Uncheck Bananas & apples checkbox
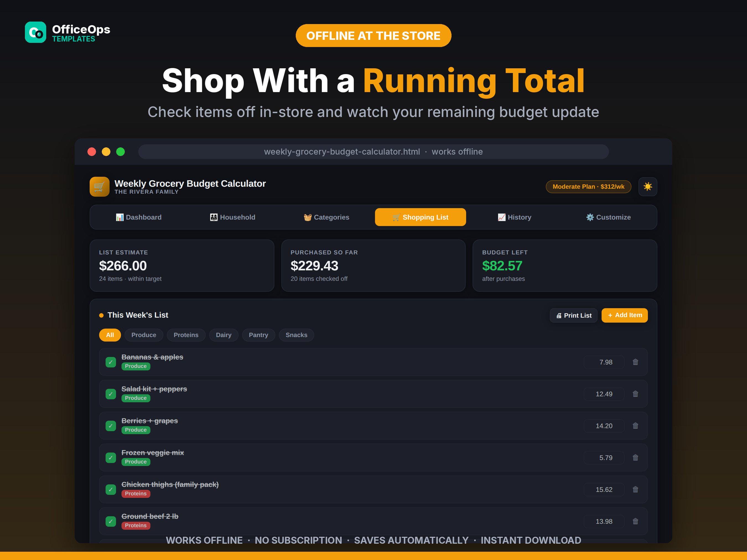The image size is (747, 560). point(111,362)
